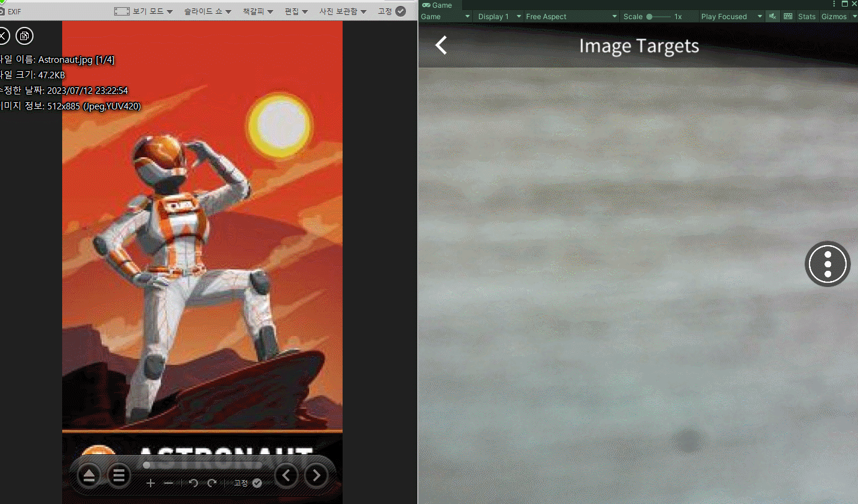Go to the next image
858x504 pixels.
pyautogui.click(x=316, y=476)
